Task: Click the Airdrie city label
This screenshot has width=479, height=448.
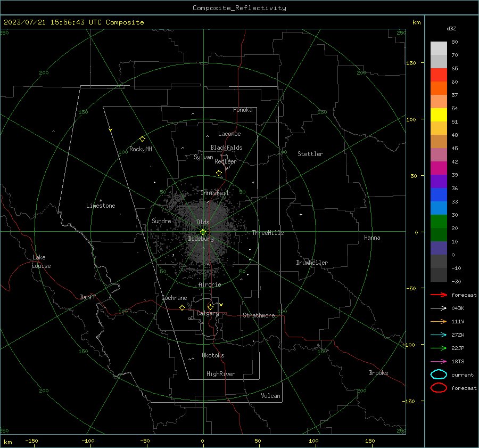Action: click(210, 284)
